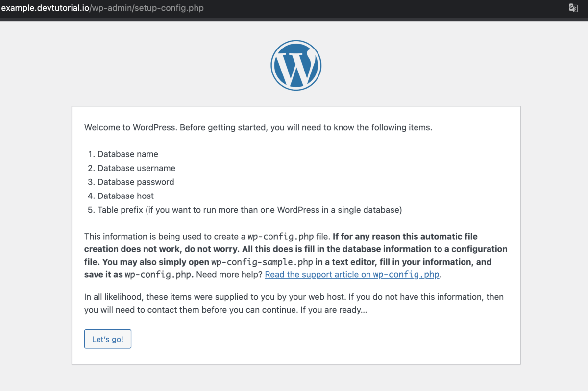
Task: Click the WordPress logo
Action: pyautogui.click(x=296, y=65)
